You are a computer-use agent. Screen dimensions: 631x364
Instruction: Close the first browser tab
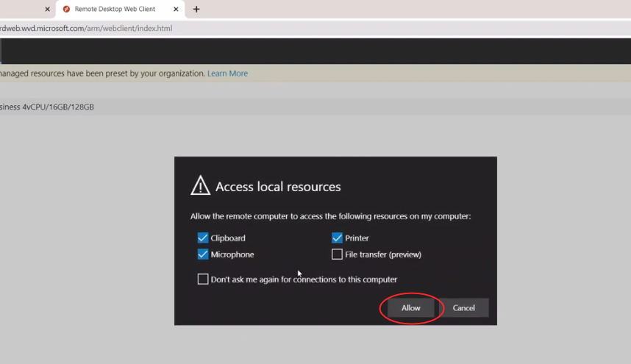47,9
